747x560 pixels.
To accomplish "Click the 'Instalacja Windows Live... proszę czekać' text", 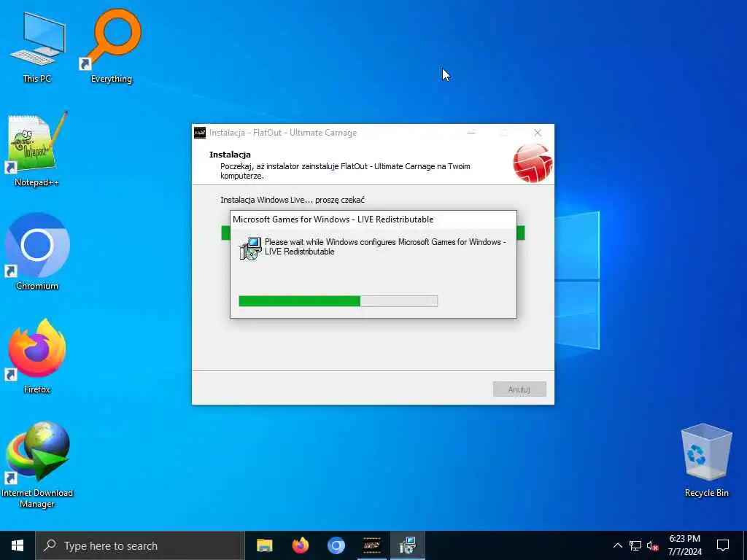I will (x=293, y=200).
